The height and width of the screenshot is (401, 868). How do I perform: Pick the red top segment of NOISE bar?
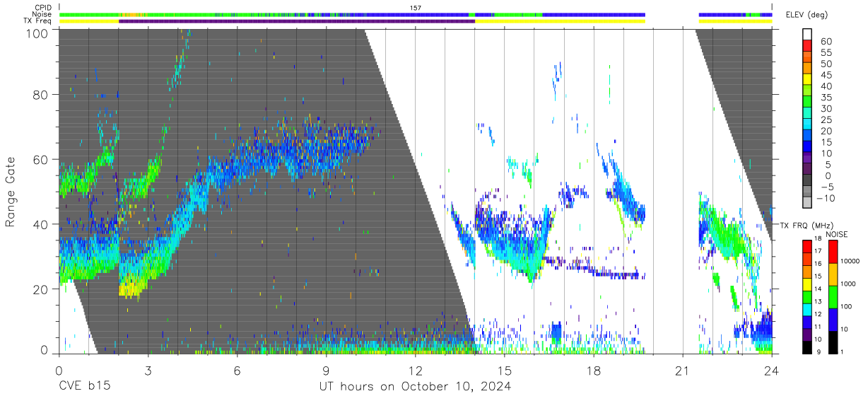pyautogui.click(x=832, y=251)
